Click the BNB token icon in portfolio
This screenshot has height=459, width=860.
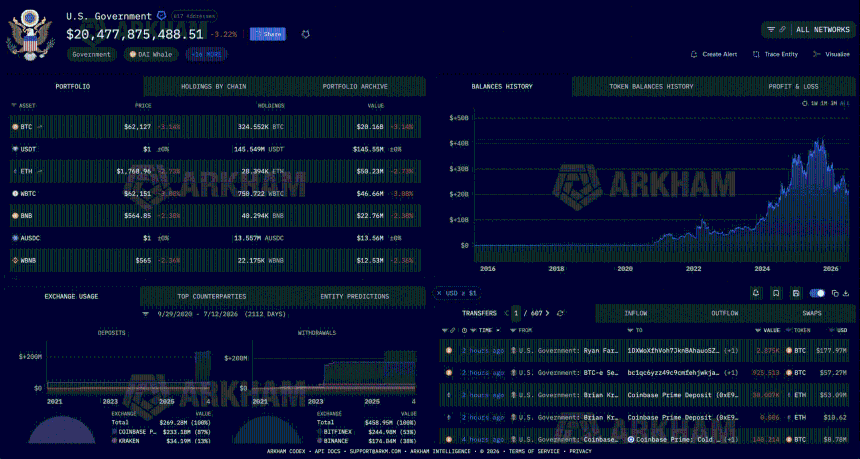coord(14,216)
